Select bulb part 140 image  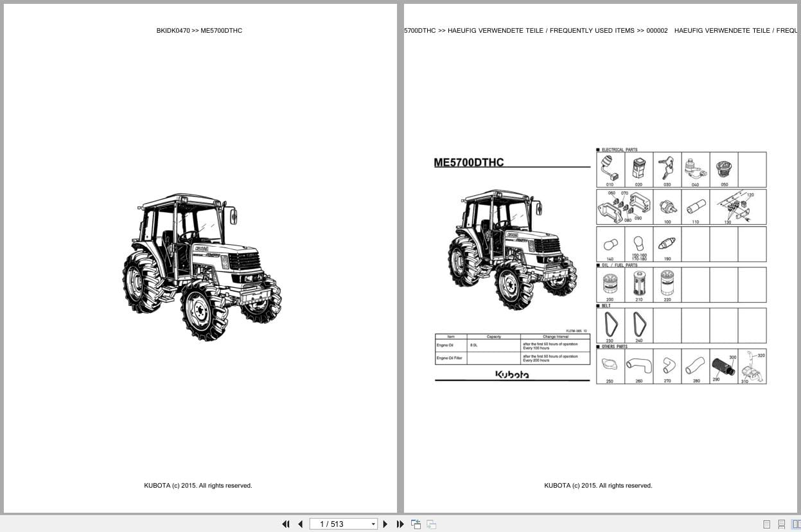point(610,244)
